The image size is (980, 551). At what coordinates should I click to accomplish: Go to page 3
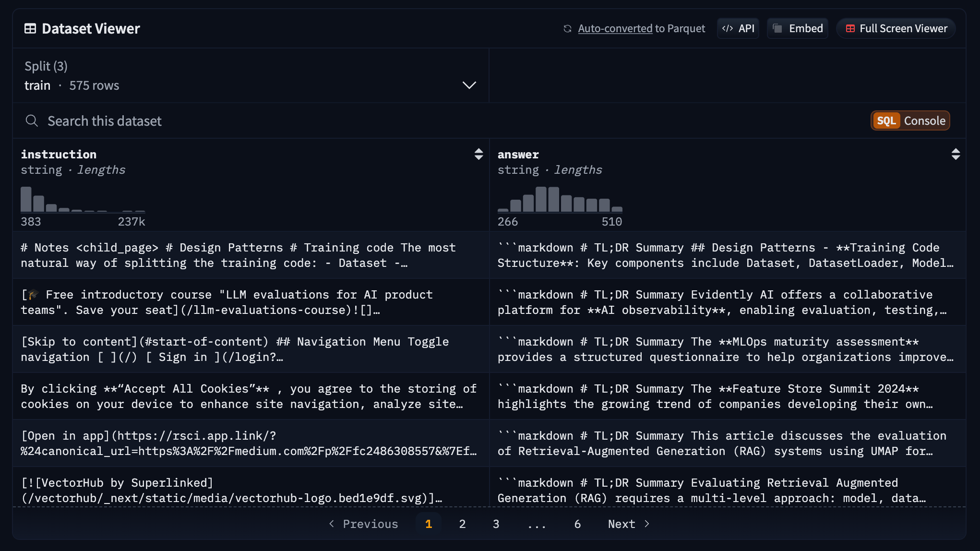coord(496,524)
